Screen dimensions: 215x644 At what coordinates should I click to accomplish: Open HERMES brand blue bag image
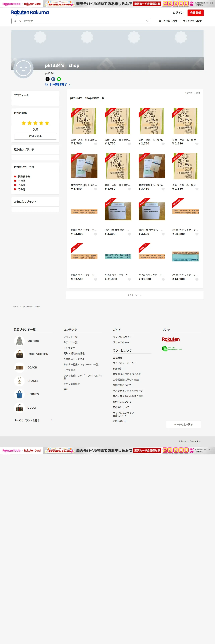pyautogui.click(x=19, y=394)
